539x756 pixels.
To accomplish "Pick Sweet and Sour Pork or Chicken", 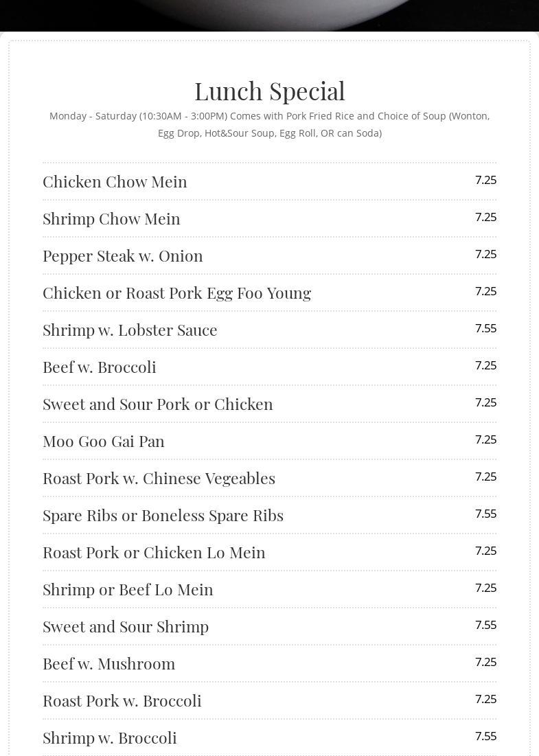I will pyautogui.click(x=158, y=404).
